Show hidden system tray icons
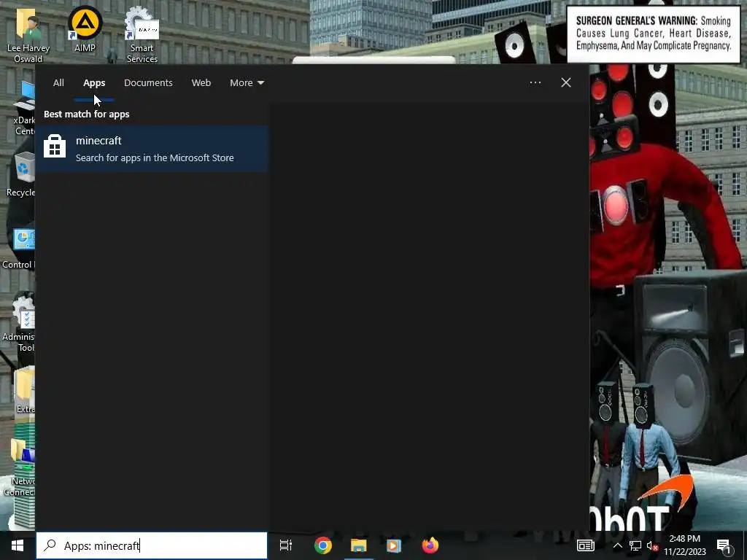 (617, 545)
